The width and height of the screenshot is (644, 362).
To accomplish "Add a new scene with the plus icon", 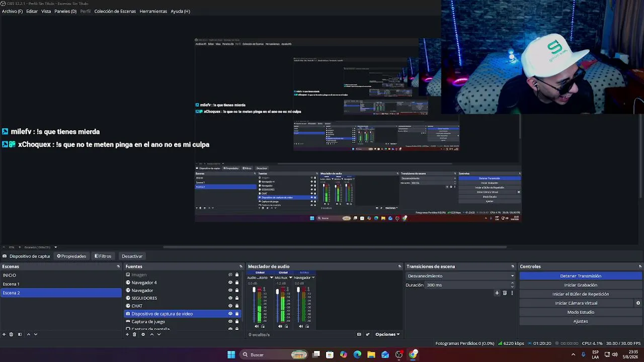I will (4, 334).
